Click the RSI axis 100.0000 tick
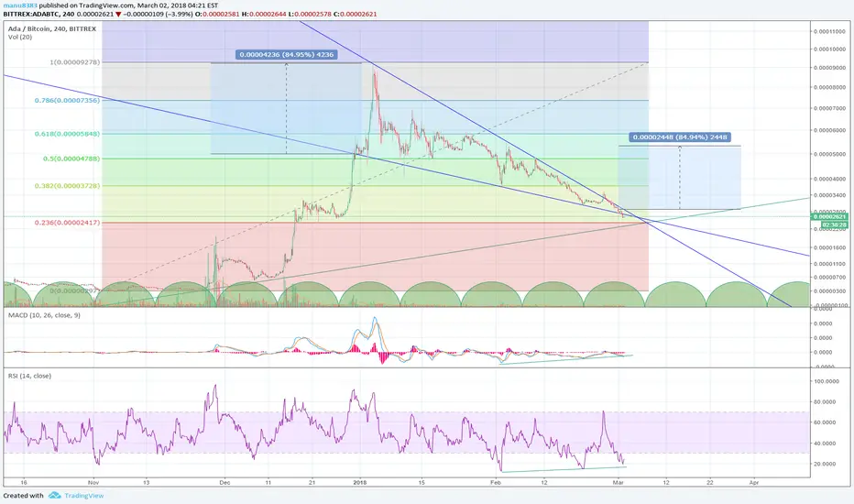This screenshot has height=504, width=854. 826,381
